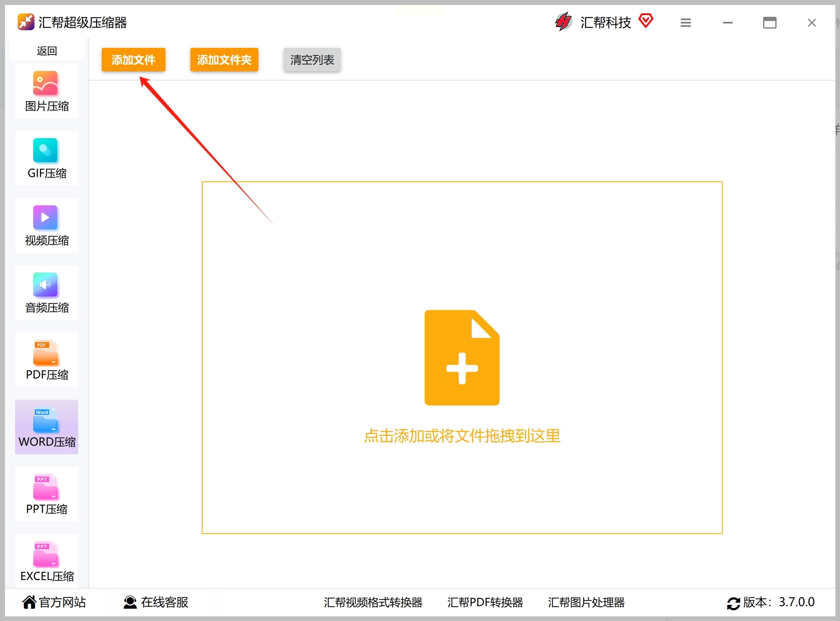Click the large add-file plus icon
The width and height of the screenshot is (840, 621).
pyautogui.click(x=462, y=358)
